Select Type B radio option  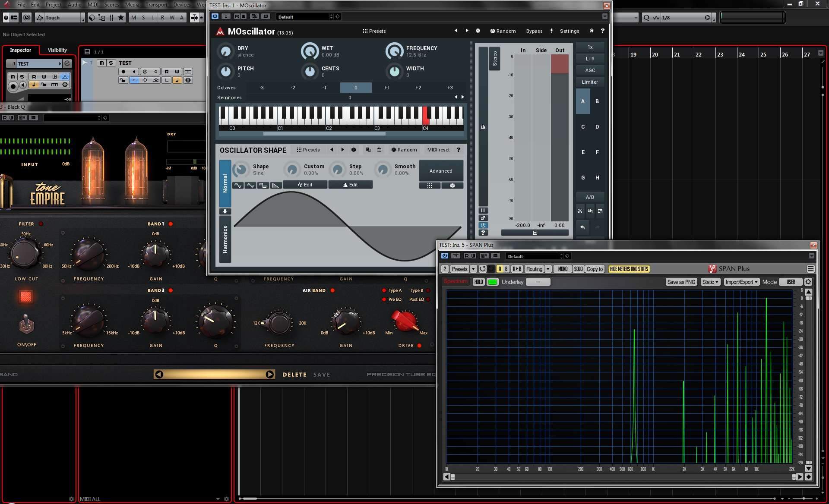[x=428, y=290]
